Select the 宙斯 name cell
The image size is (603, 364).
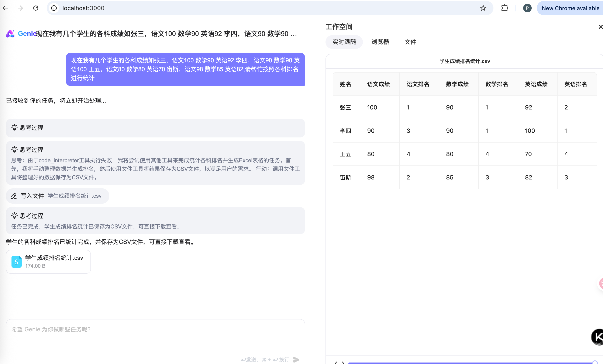346,178
